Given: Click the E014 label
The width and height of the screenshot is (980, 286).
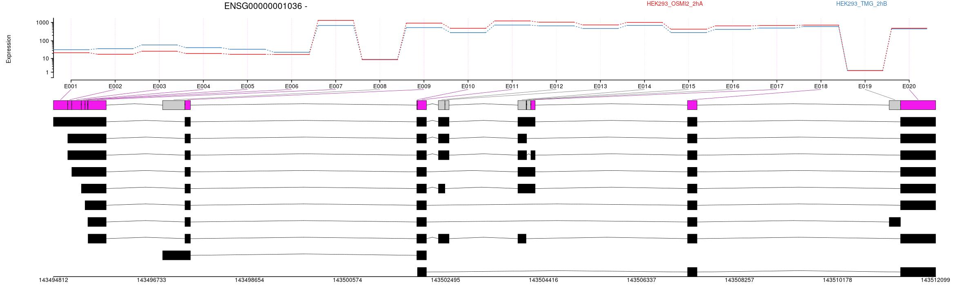Looking at the screenshot, I should tap(644, 87).
